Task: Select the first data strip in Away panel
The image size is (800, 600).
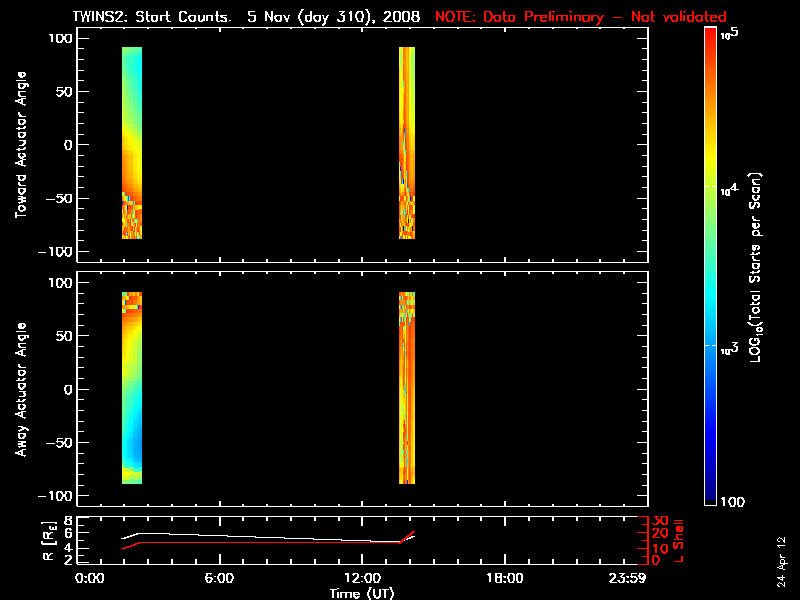Action: click(x=132, y=388)
